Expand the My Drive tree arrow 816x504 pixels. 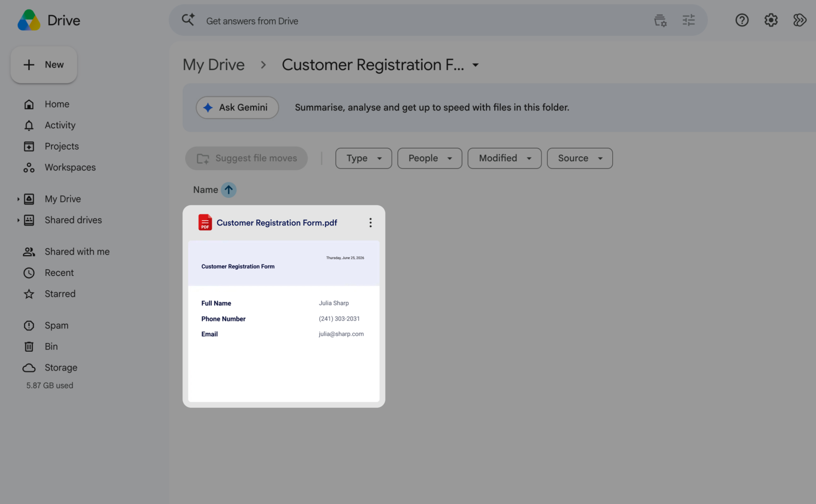point(18,199)
